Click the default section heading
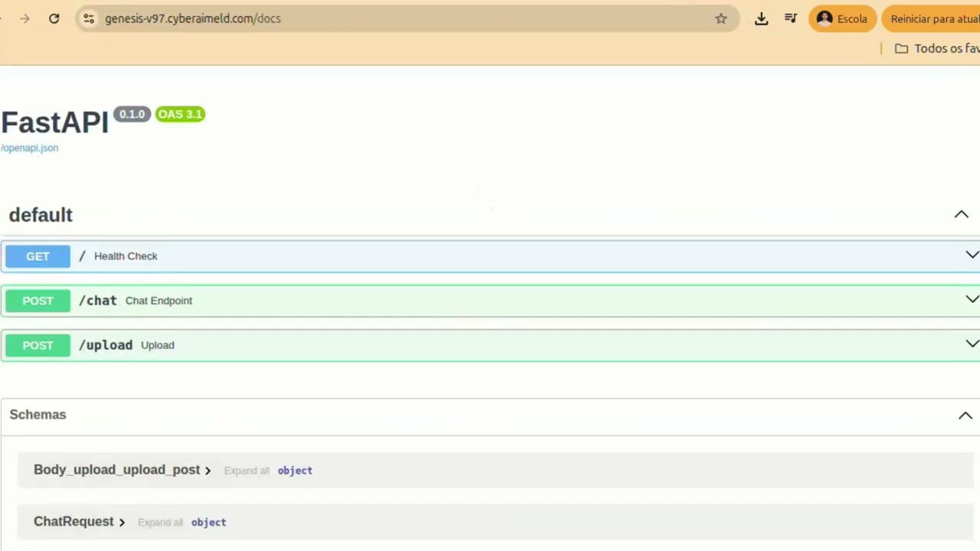980x551 pixels. (41, 215)
